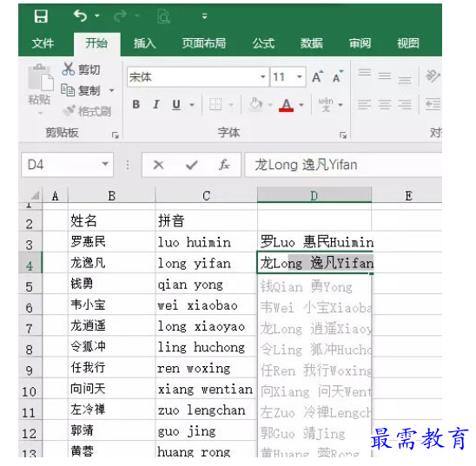Click the 拼音 header cell
This screenshot has width=476, height=466.
(206, 220)
